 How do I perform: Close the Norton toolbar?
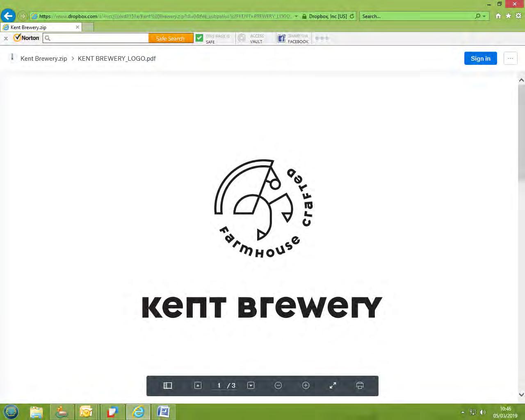(x=6, y=38)
